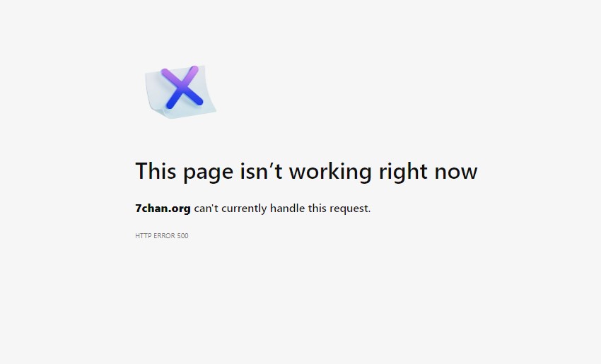Click the word "this" in the error message
Image resolution: width=601 pixels, height=364 pixels.
click(x=317, y=208)
